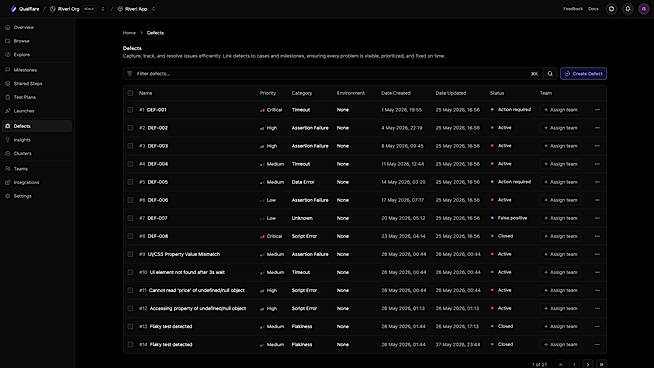The height and width of the screenshot is (368, 654).
Task: Open the Feedback link
Action: point(573,9)
